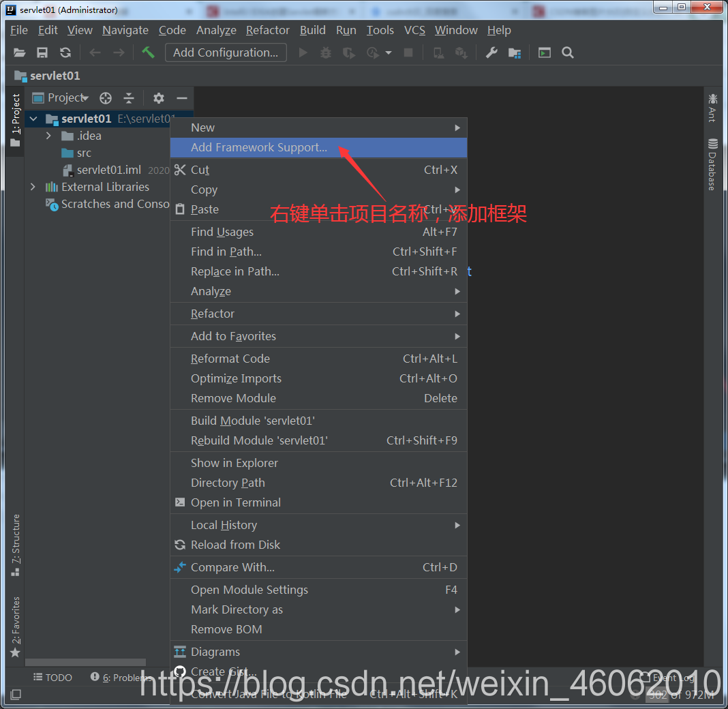Choose Compare With
This screenshot has width=728, height=709.
[x=318, y=567]
